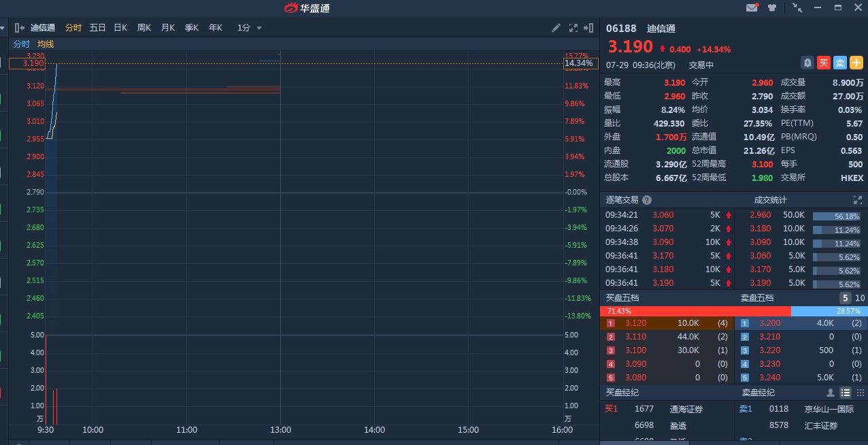Set a price alert bell
The width and height of the screenshot is (868, 445).
807,63
